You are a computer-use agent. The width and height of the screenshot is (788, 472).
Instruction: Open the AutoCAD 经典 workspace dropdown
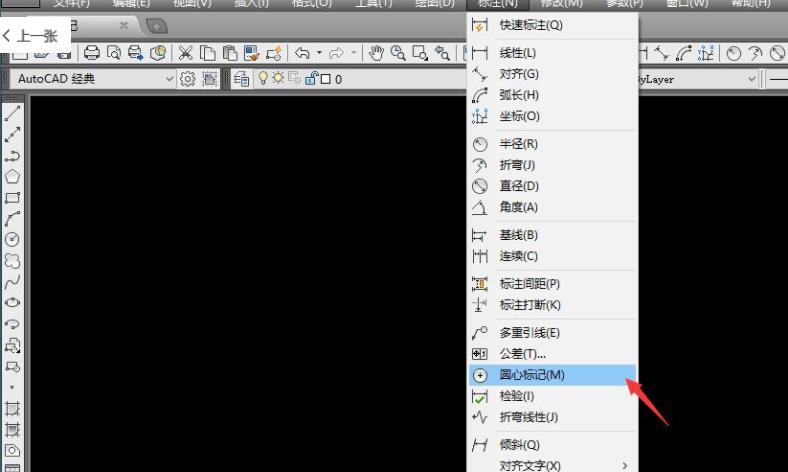[x=93, y=79]
